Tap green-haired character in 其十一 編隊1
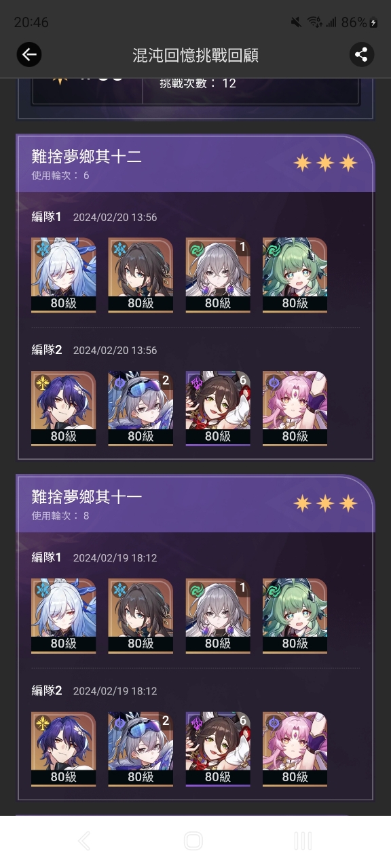Screen dimensions: 391x868 tap(295, 615)
